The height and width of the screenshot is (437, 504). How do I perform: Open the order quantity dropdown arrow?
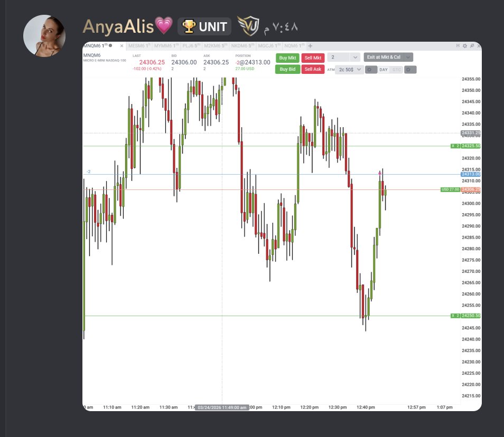355,58
